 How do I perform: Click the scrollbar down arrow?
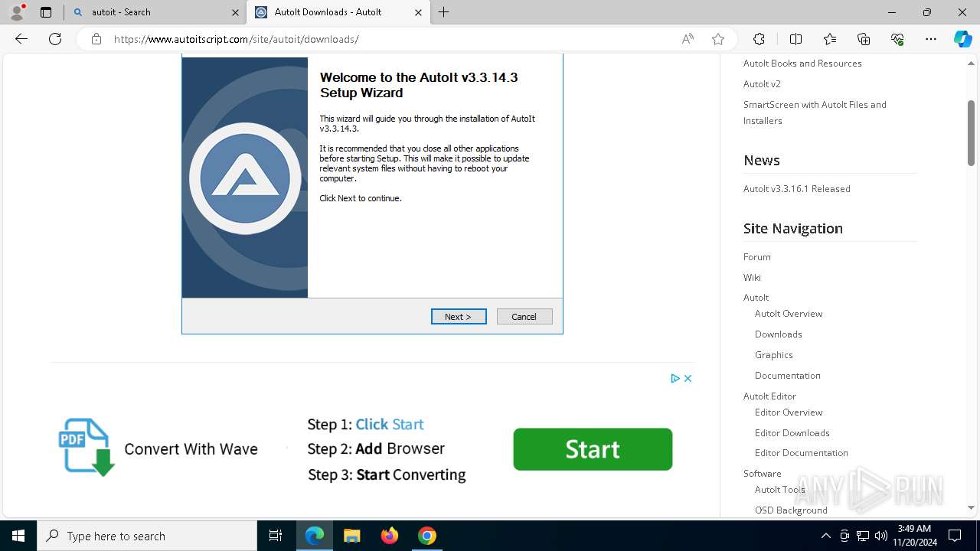(x=971, y=507)
